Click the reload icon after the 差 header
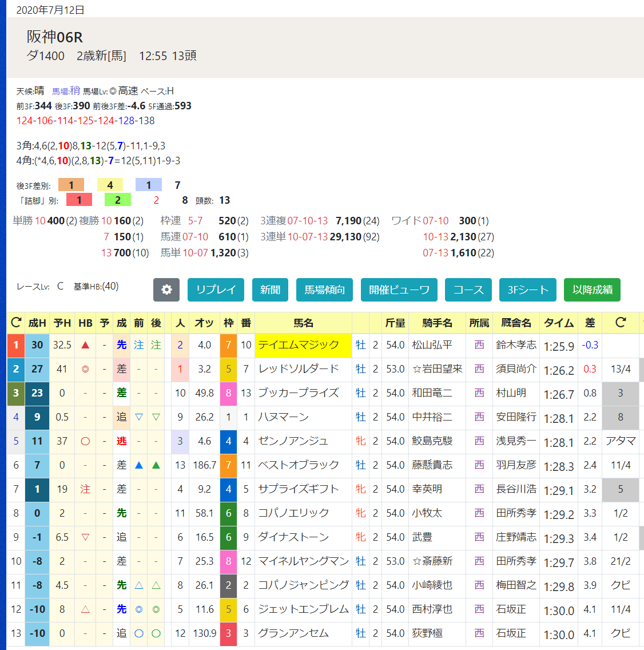The height and width of the screenshot is (650, 644). (621, 323)
